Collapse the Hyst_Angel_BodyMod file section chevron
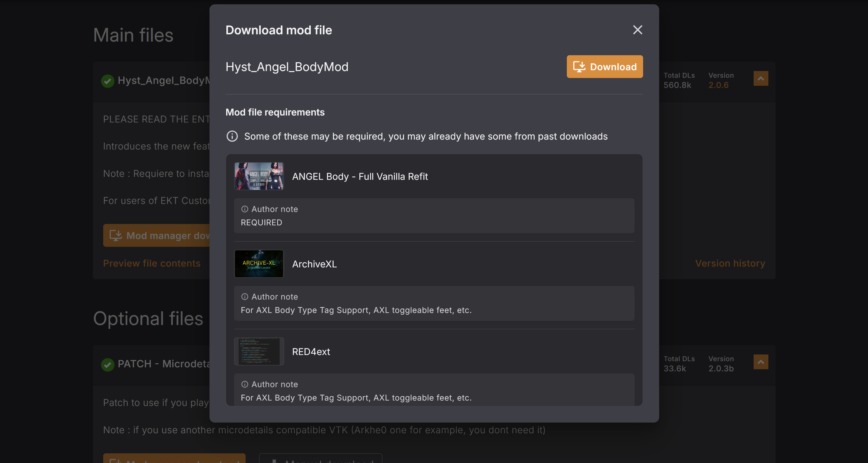The width and height of the screenshot is (868, 463). tap(761, 79)
